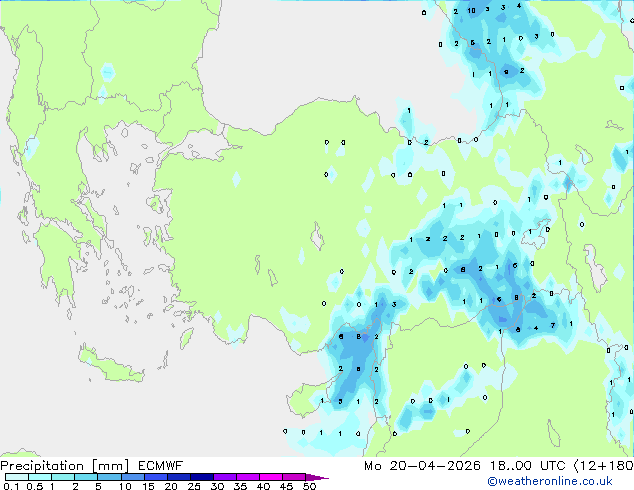
Task: Click the '7' precipitation value on the map
Action: coord(553,325)
